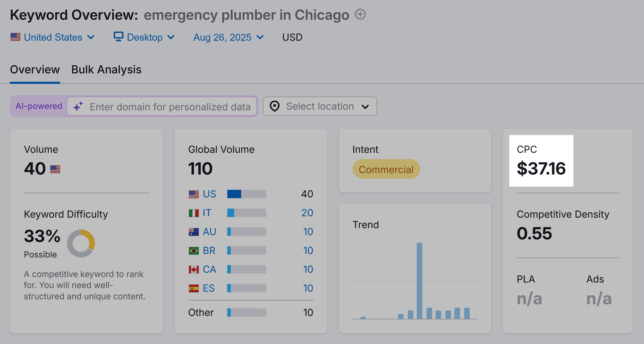Image resolution: width=644 pixels, height=344 pixels.
Task: Select the Overview tab
Action: click(x=35, y=70)
